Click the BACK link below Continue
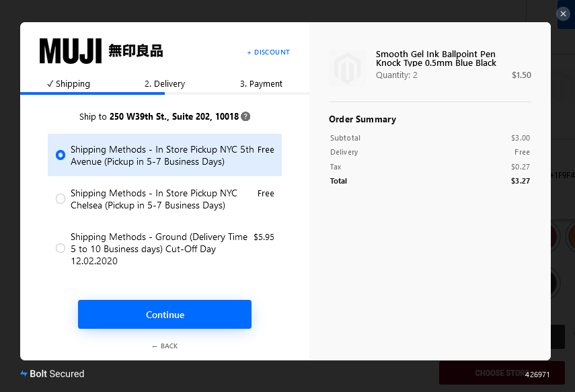Image resolution: width=575 pixels, height=392 pixels. pos(165,346)
